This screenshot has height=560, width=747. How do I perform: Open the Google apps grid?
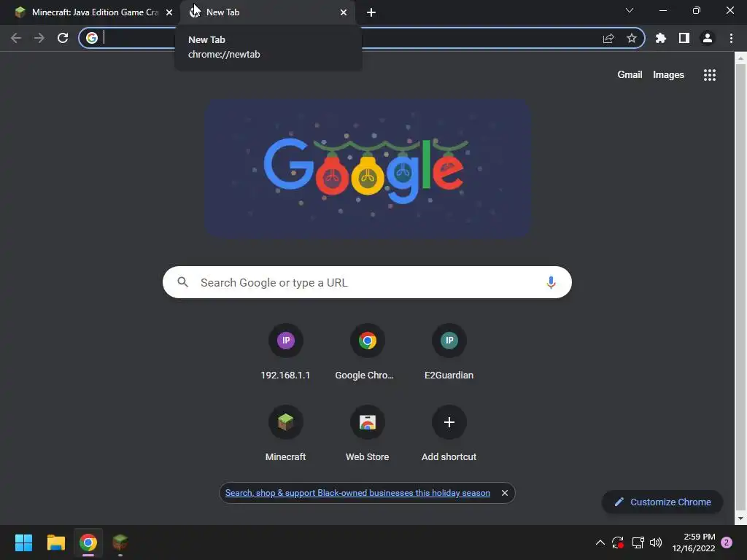(x=710, y=75)
